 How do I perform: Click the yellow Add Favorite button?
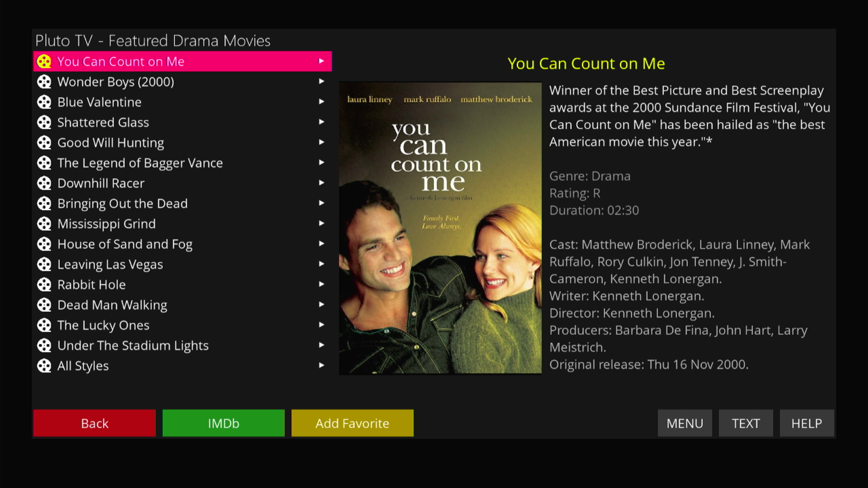pos(352,423)
